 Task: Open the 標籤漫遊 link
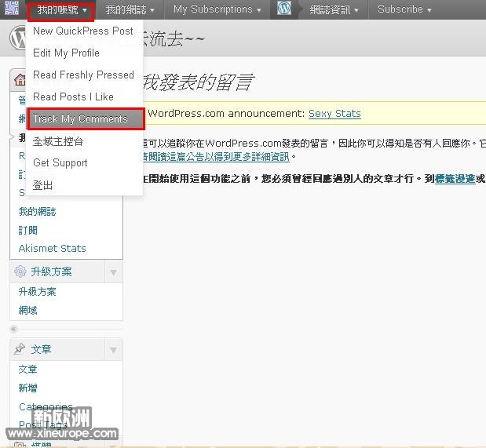(455, 179)
